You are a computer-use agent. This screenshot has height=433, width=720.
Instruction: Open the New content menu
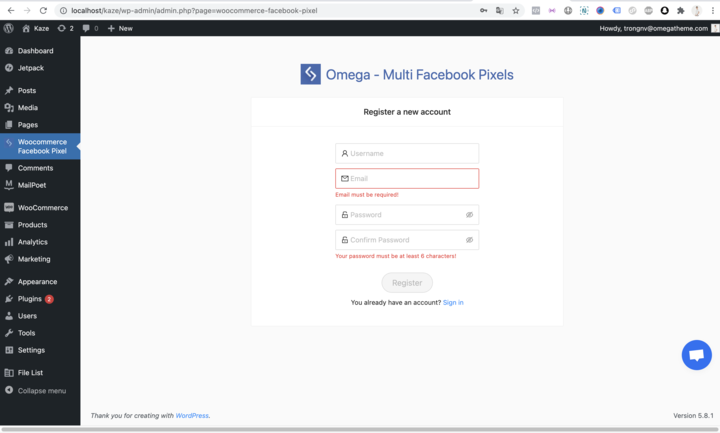[120, 28]
